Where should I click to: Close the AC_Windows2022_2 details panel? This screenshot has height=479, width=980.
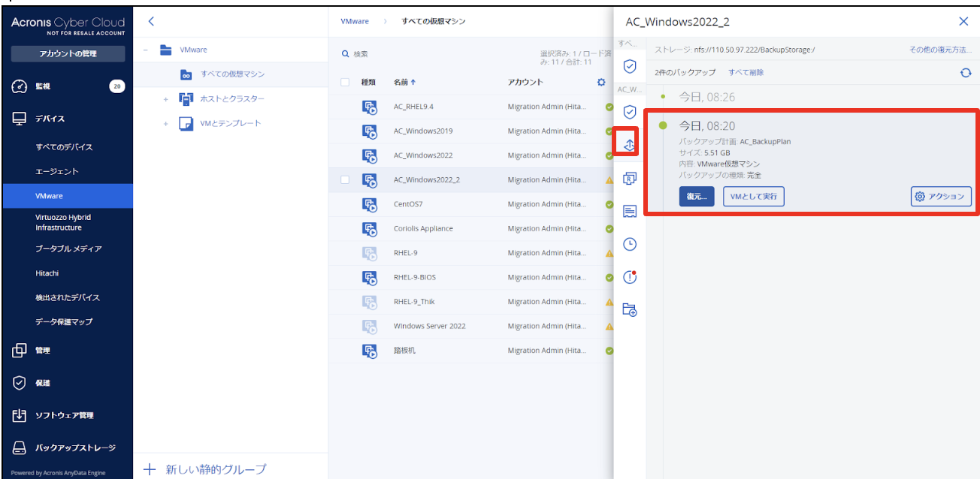click(x=963, y=22)
